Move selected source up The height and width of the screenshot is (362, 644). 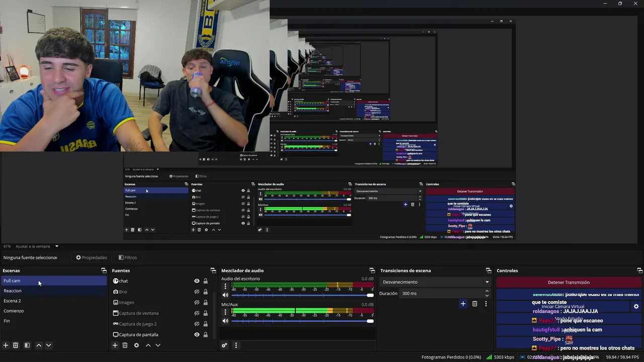click(148, 345)
